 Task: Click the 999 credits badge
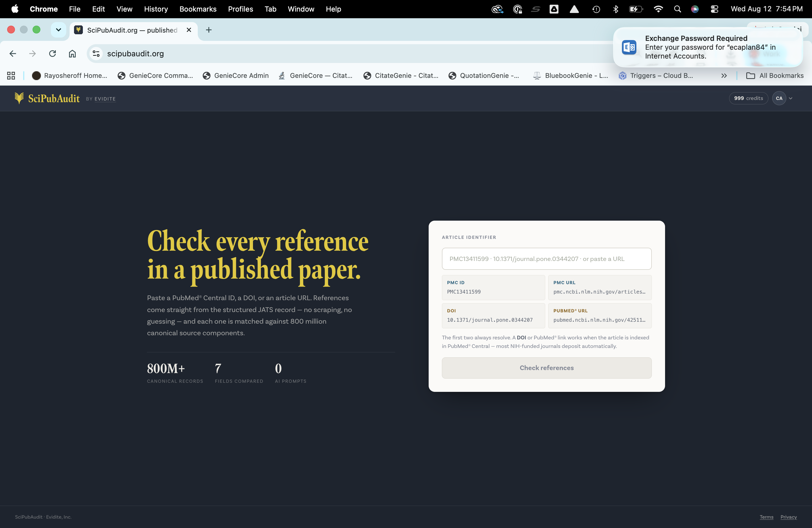point(748,98)
